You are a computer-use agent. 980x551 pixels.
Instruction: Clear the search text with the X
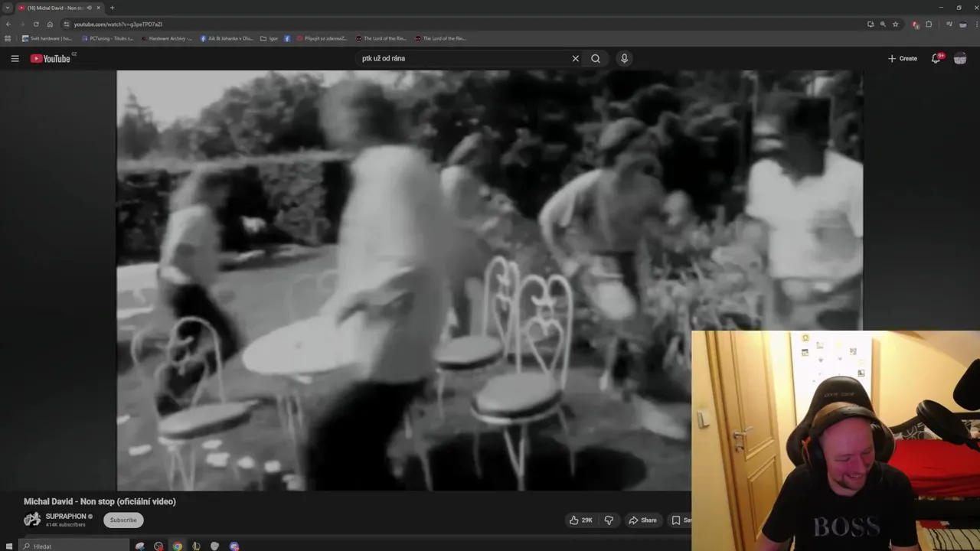(x=576, y=58)
